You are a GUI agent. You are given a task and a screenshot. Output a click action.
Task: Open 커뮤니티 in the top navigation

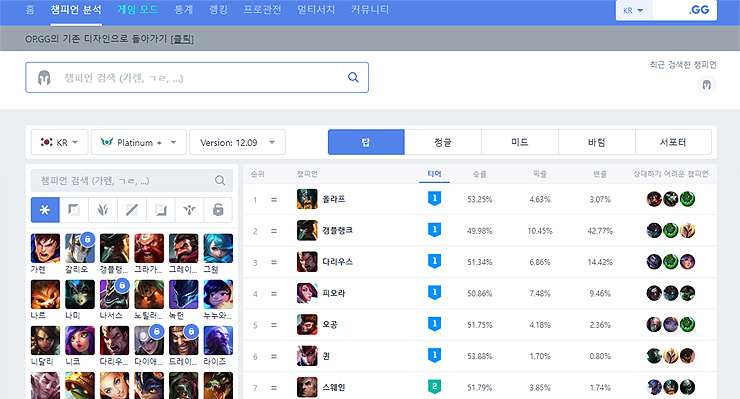click(x=370, y=10)
